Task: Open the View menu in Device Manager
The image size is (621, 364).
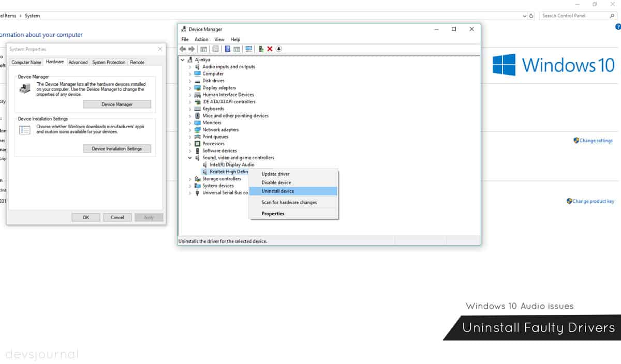Action: [219, 39]
